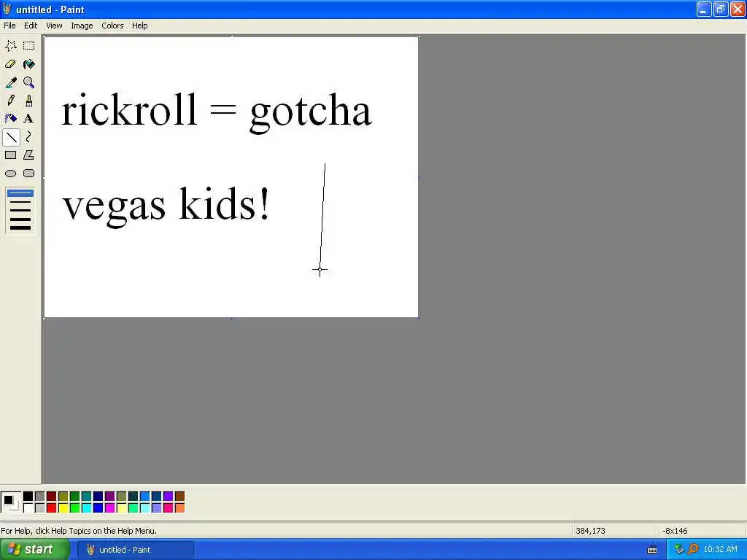Select the fourth line width option
This screenshot has width=747, height=560.
click(20, 219)
